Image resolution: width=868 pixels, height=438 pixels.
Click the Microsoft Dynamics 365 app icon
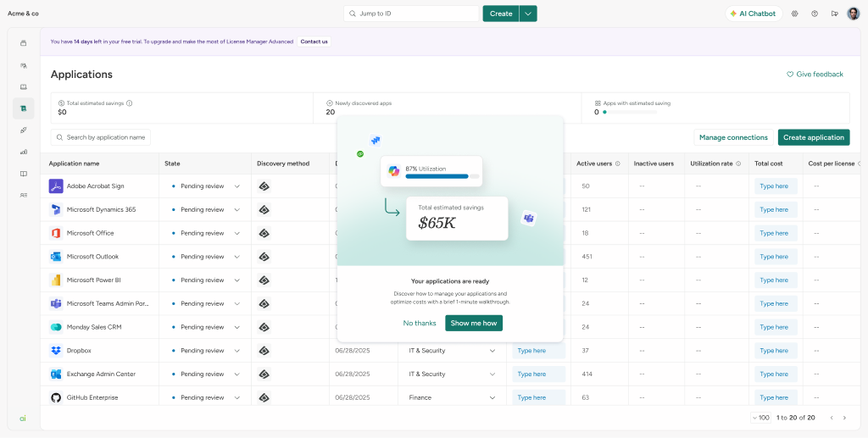[x=56, y=209]
